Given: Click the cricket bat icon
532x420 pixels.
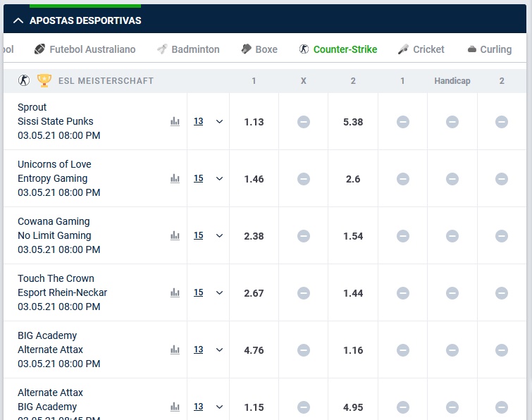Looking at the screenshot, I should [403, 49].
